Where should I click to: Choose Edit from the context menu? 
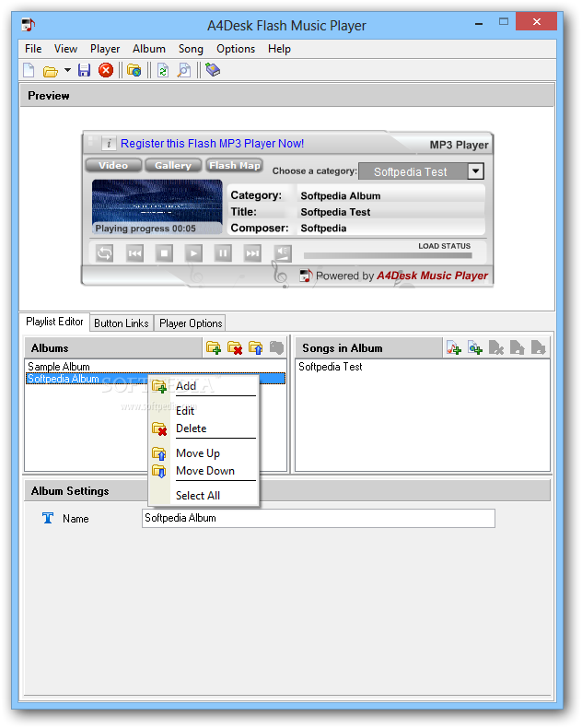click(x=204, y=411)
